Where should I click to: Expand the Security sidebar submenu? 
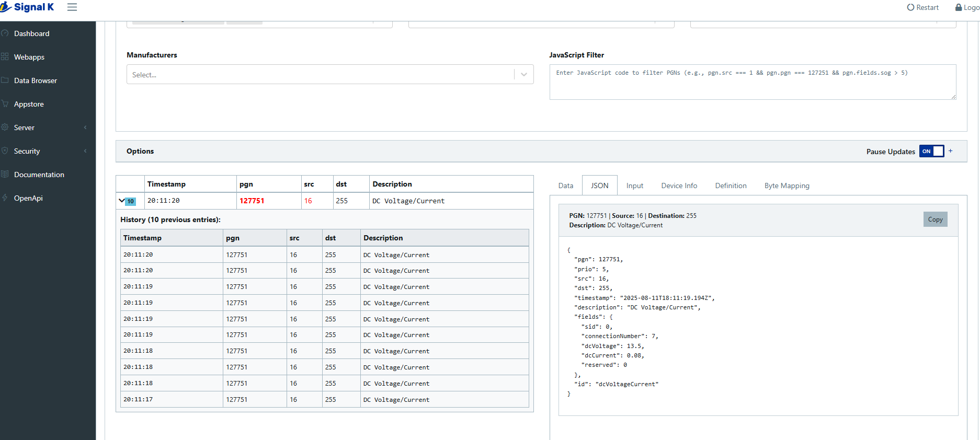pyautogui.click(x=85, y=151)
